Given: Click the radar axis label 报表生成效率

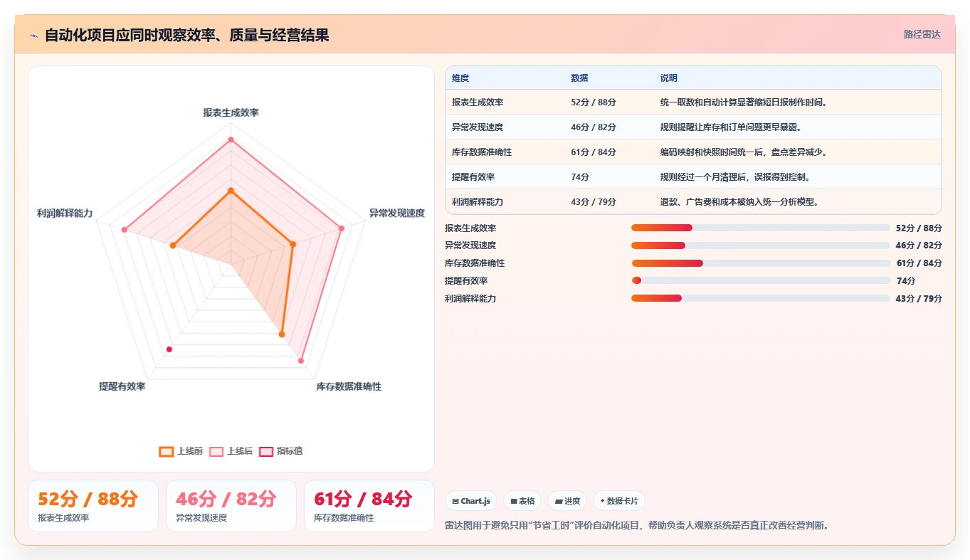Looking at the screenshot, I should click(231, 112).
